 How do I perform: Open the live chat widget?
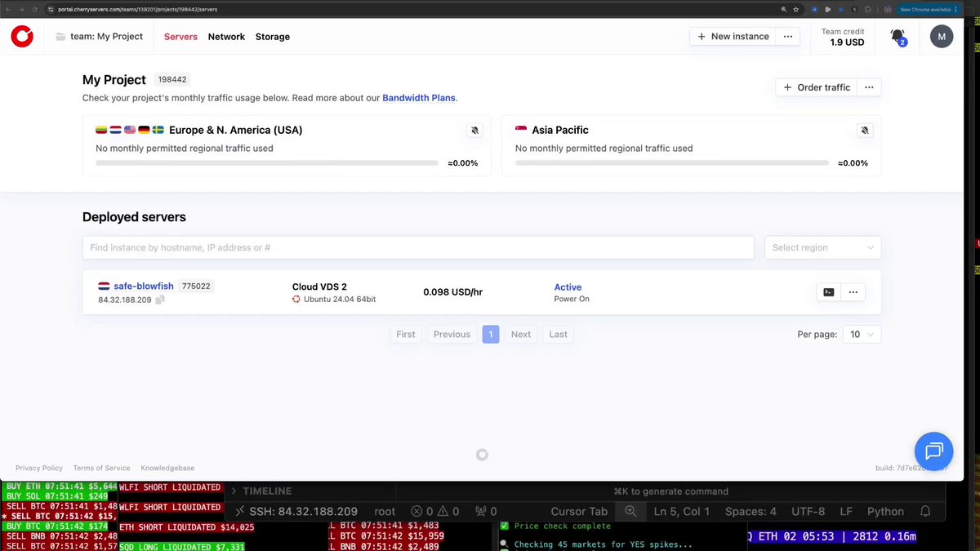(x=933, y=451)
